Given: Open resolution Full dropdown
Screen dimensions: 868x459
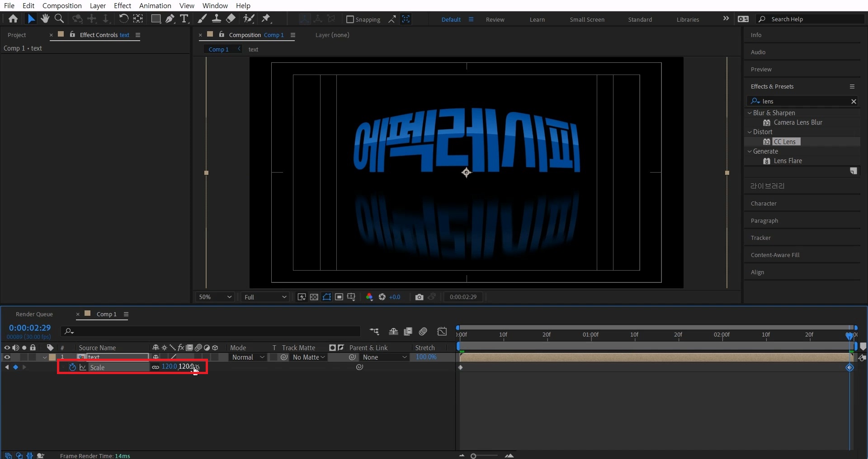Looking at the screenshot, I should pyautogui.click(x=265, y=297).
